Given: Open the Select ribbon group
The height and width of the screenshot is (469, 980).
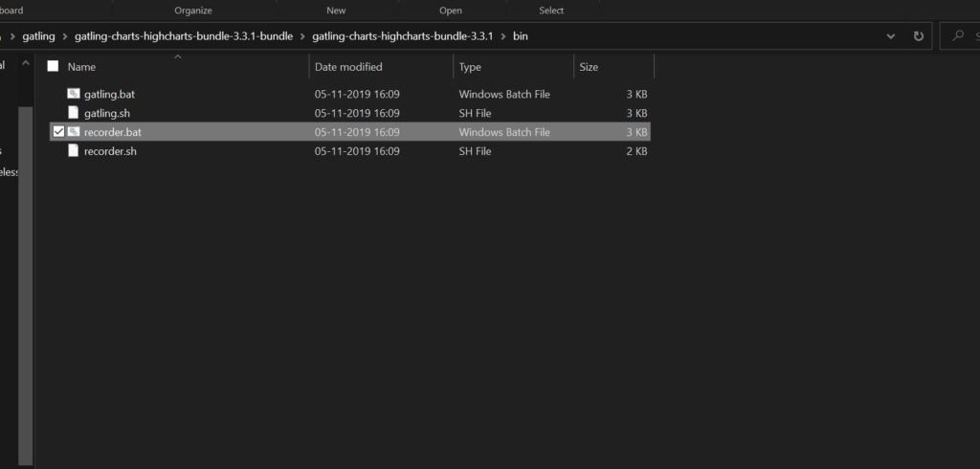Looking at the screenshot, I should tap(551, 10).
